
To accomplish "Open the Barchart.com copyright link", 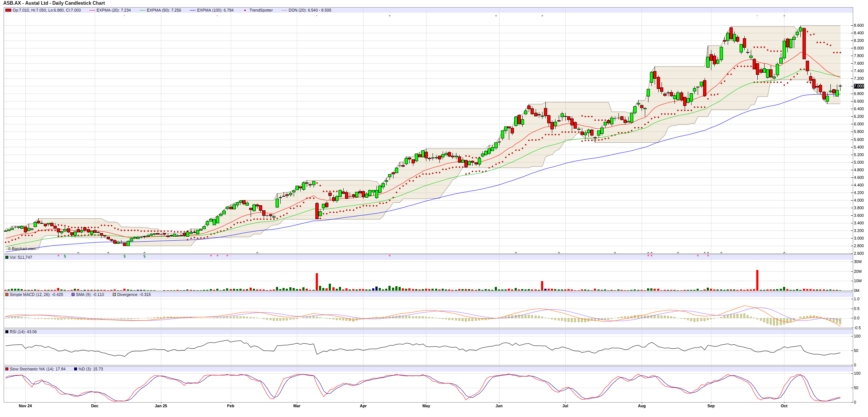I will coord(22,249).
